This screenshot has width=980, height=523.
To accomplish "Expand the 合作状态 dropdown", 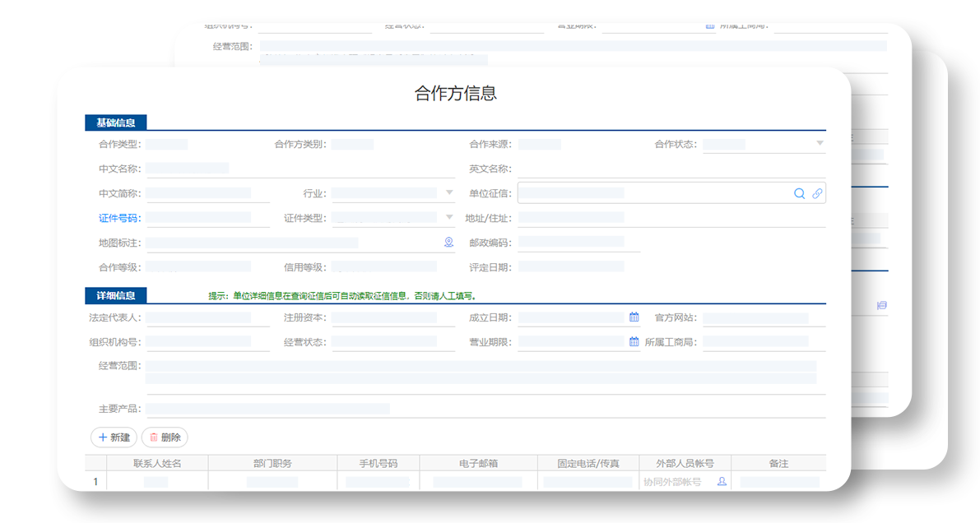I will click(820, 144).
